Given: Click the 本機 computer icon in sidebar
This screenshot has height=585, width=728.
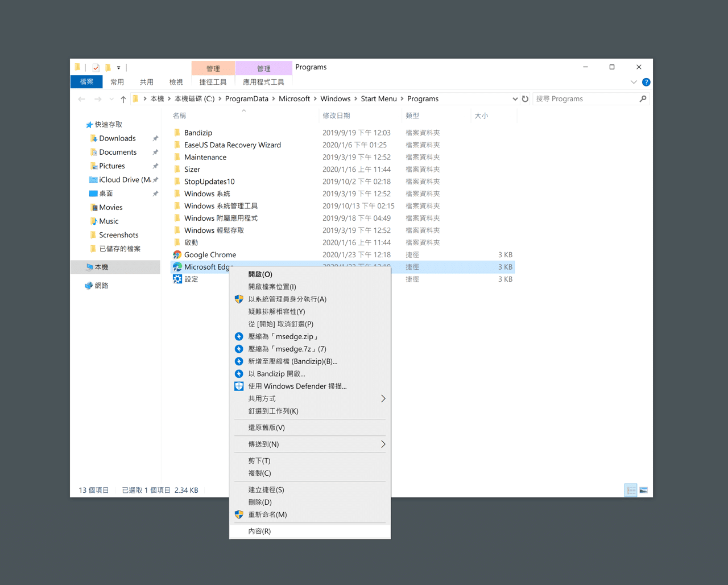Looking at the screenshot, I should pyautogui.click(x=89, y=267).
